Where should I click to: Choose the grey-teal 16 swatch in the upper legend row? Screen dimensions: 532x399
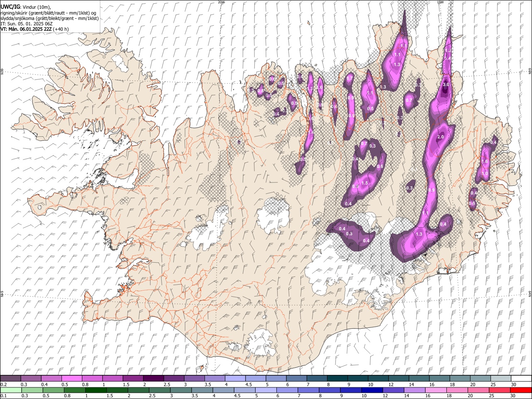click(440, 378)
